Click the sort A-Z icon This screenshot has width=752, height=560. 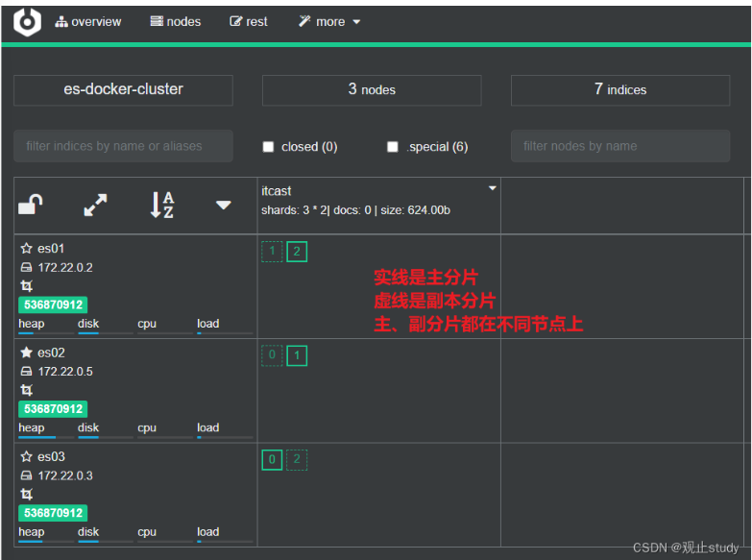(162, 205)
